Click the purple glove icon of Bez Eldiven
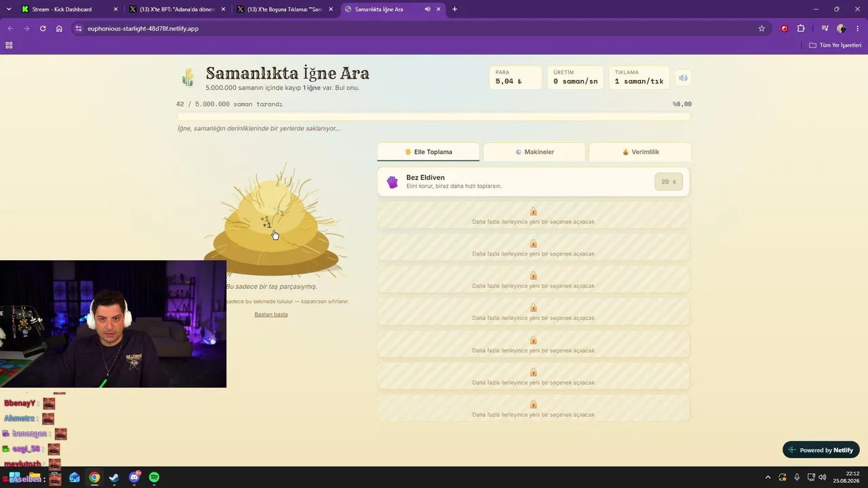Screen dimensions: 868x488 pyautogui.click(x=393, y=182)
